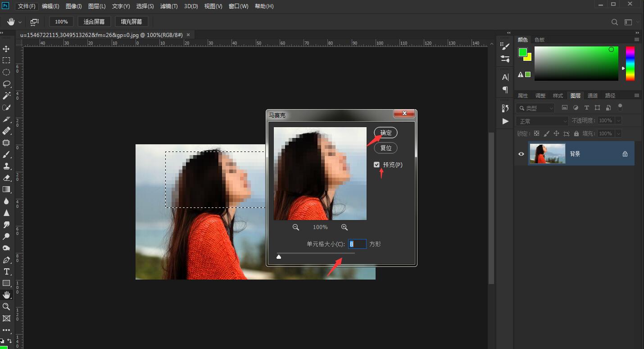Click the 确定 button to apply the mosaic
The image size is (644, 349).
point(386,133)
